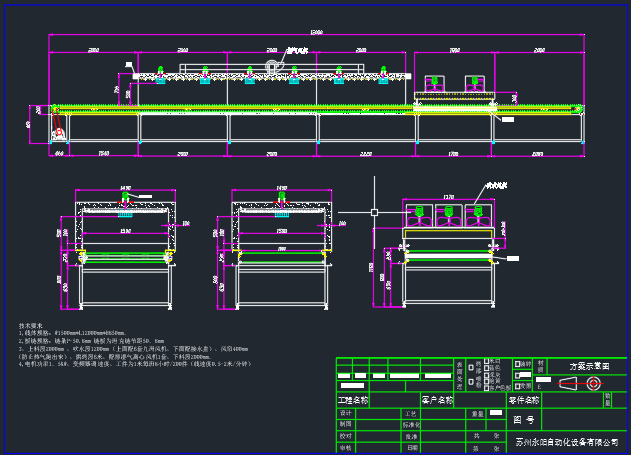Select the middle fan in the right side view

click(x=450, y=212)
